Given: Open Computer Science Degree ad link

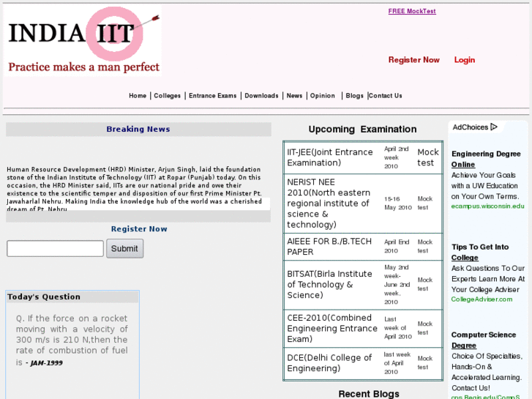Looking at the screenshot, I should pos(484,340).
